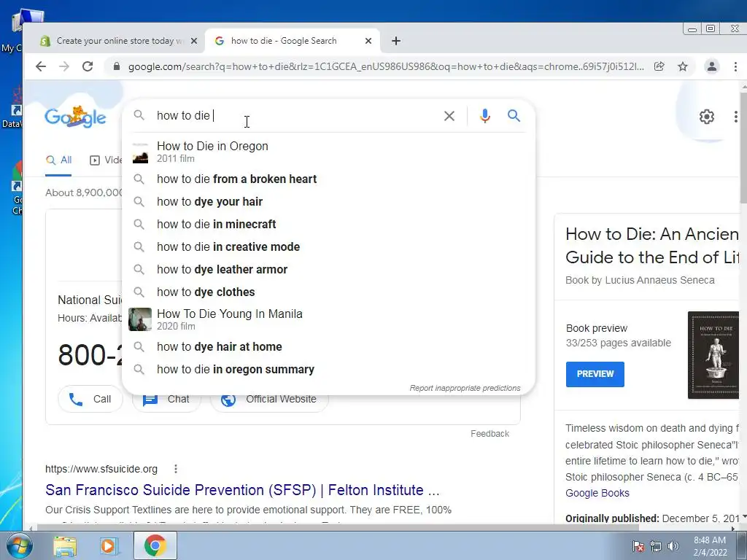Screen dimensions: 747x560
Task: Open the Action Center flag tray icon
Action: click(638, 546)
